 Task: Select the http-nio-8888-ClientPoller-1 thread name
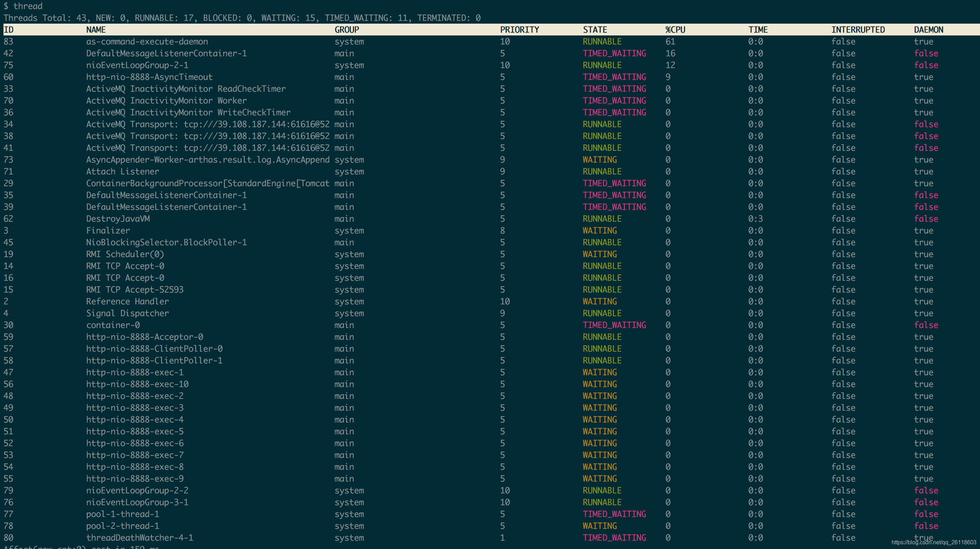[x=154, y=360]
